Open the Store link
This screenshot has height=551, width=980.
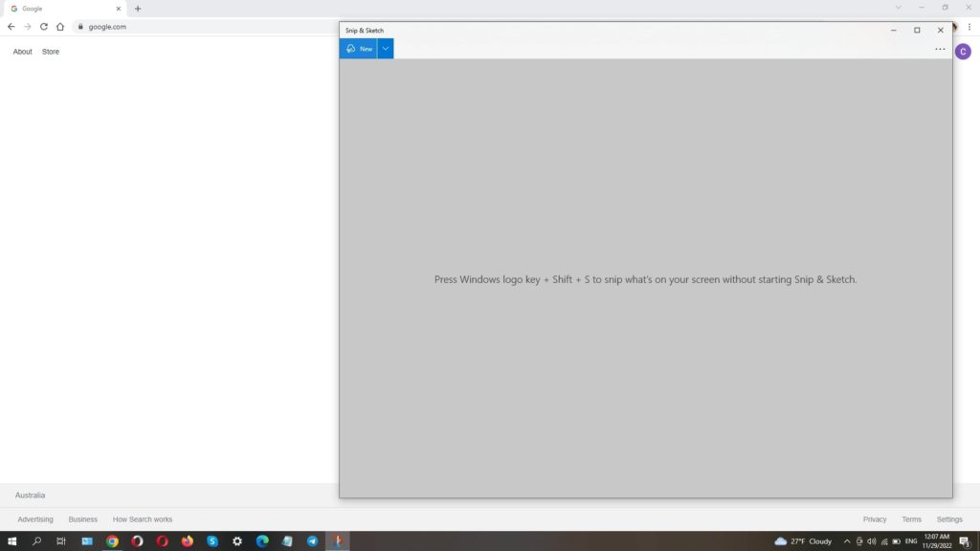51,52
